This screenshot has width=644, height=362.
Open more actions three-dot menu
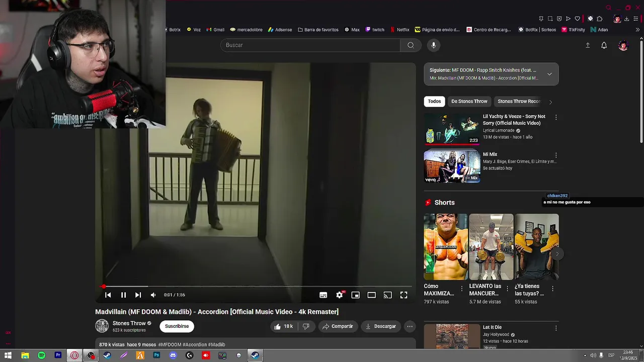pyautogui.click(x=410, y=326)
